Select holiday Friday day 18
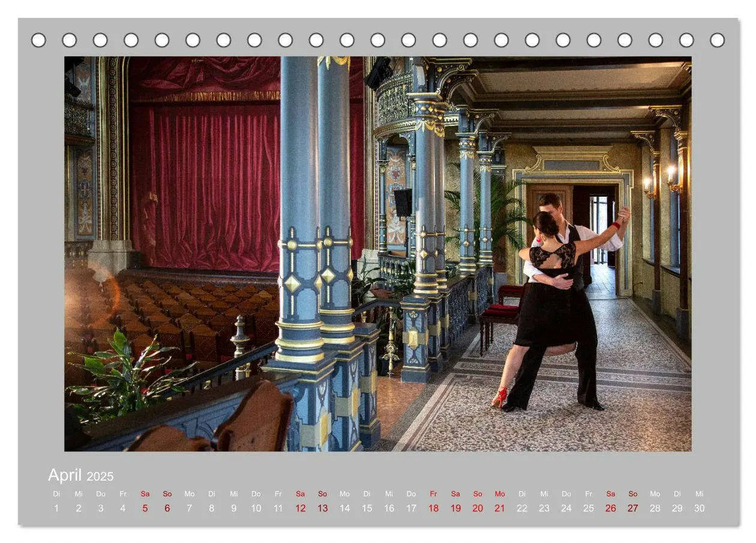 [x=433, y=508]
